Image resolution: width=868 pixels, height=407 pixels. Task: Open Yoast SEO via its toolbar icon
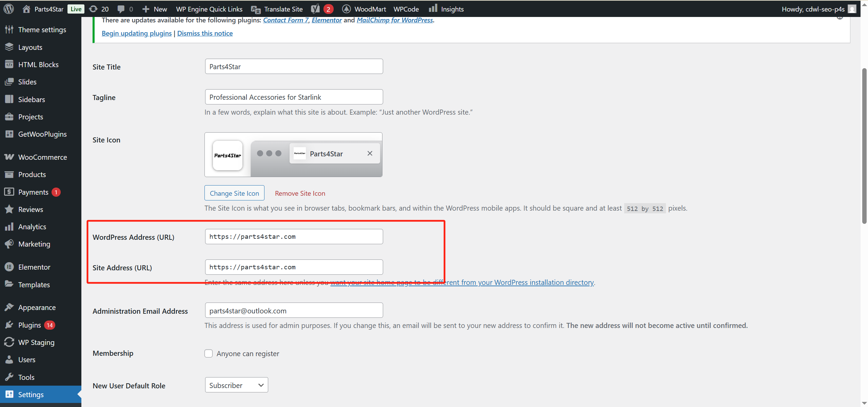coord(315,9)
